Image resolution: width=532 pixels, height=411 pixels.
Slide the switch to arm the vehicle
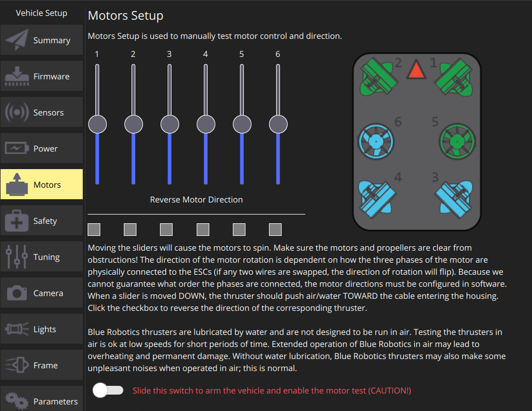click(108, 390)
